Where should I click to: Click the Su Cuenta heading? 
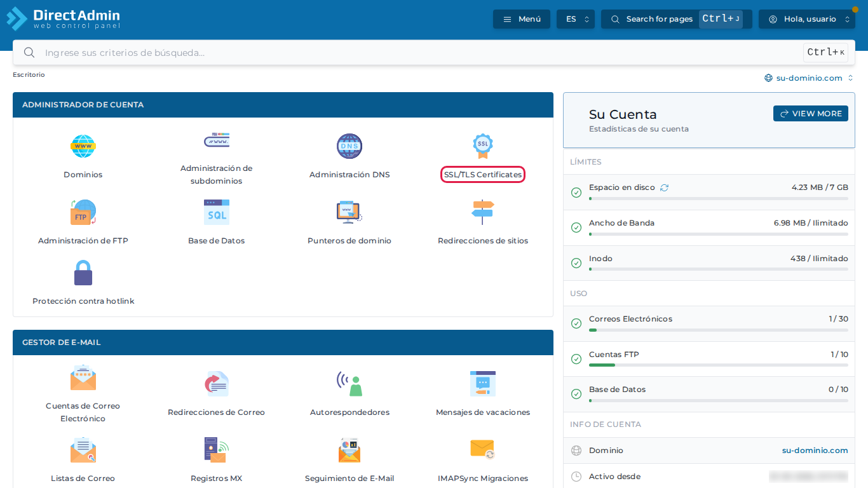click(x=623, y=114)
